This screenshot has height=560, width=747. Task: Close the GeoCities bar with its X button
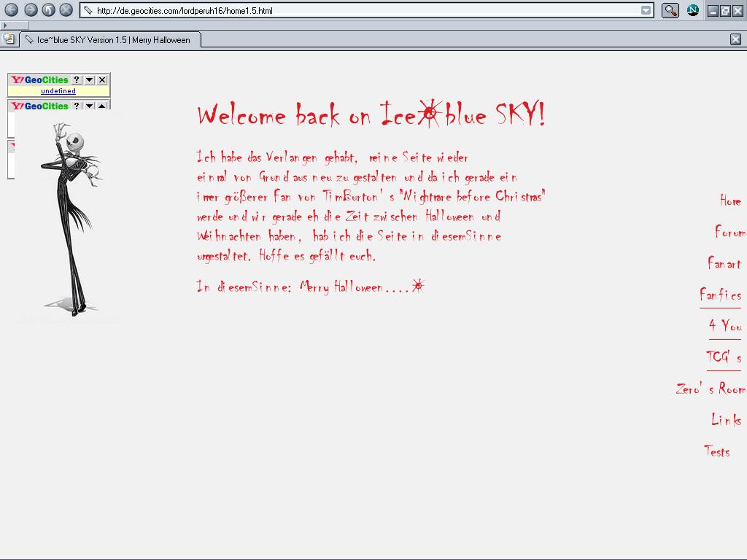coord(102,79)
